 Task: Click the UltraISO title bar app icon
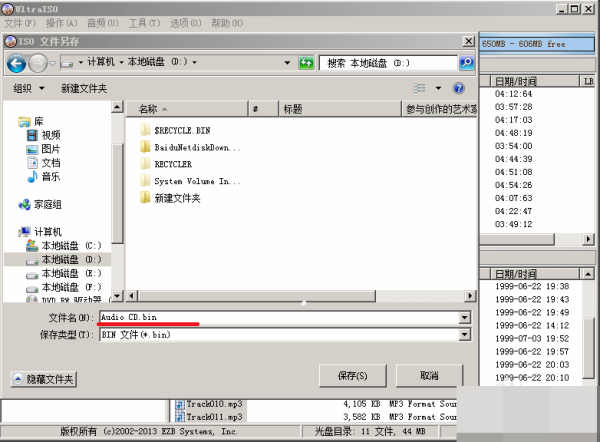[8, 9]
